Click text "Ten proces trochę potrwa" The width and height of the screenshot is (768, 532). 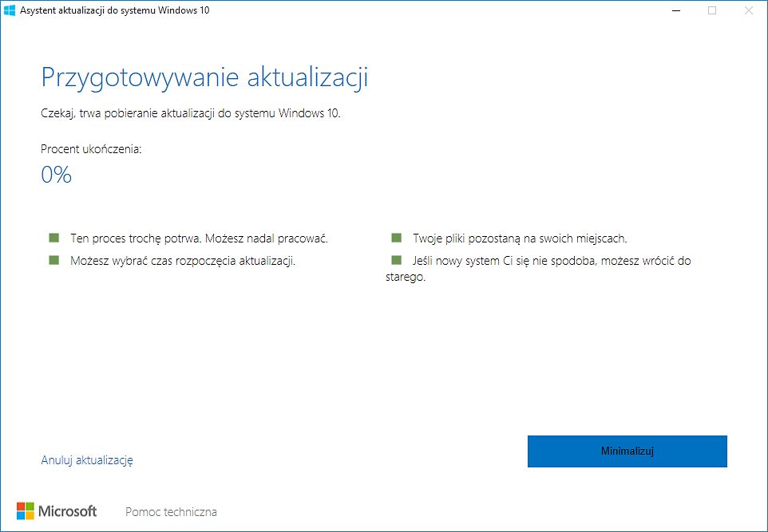[137, 238]
